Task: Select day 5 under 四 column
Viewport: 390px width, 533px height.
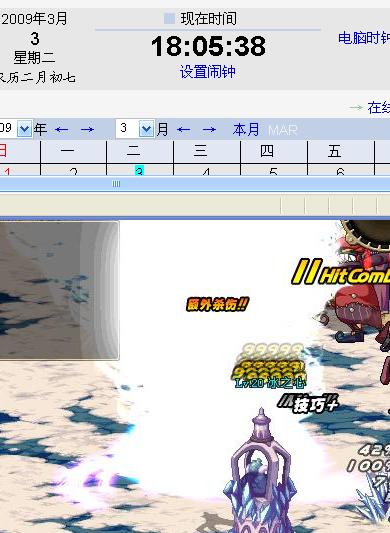Action: tap(273, 171)
